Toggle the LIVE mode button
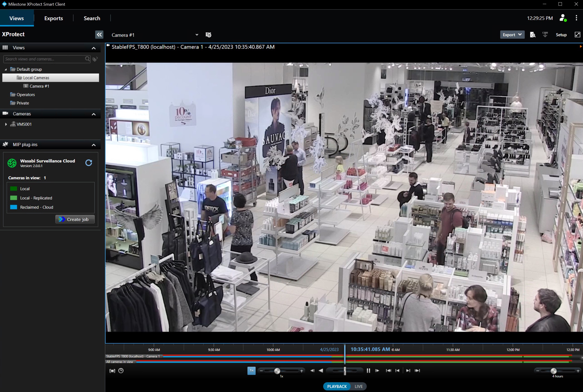583x392 pixels. pos(359,386)
